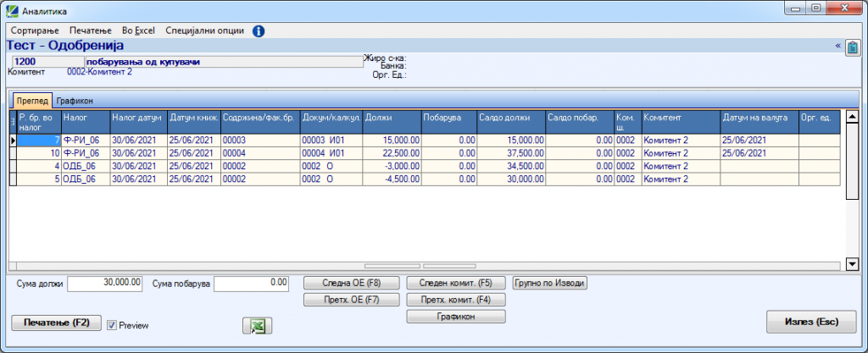Click the Следна ОЕ (F8) button
868x353 pixels.
pyautogui.click(x=352, y=283)
